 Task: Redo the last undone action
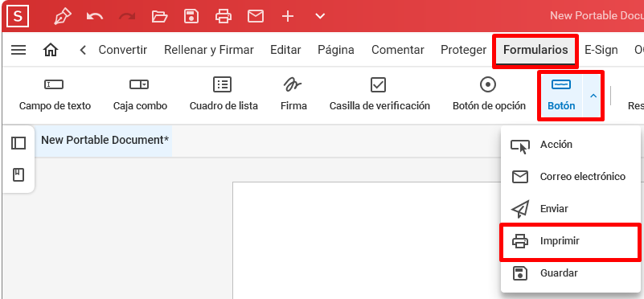[127, 16]
